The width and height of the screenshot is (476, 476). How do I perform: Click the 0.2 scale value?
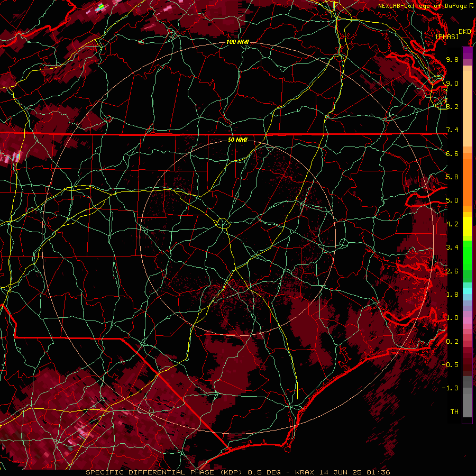tap(452, 342)
